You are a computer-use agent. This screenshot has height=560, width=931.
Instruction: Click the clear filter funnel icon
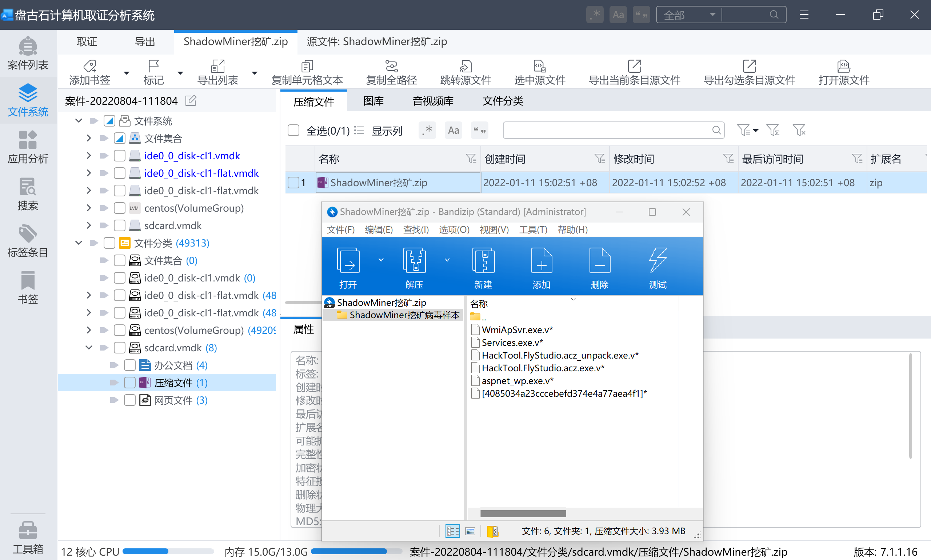pos(799,131)
